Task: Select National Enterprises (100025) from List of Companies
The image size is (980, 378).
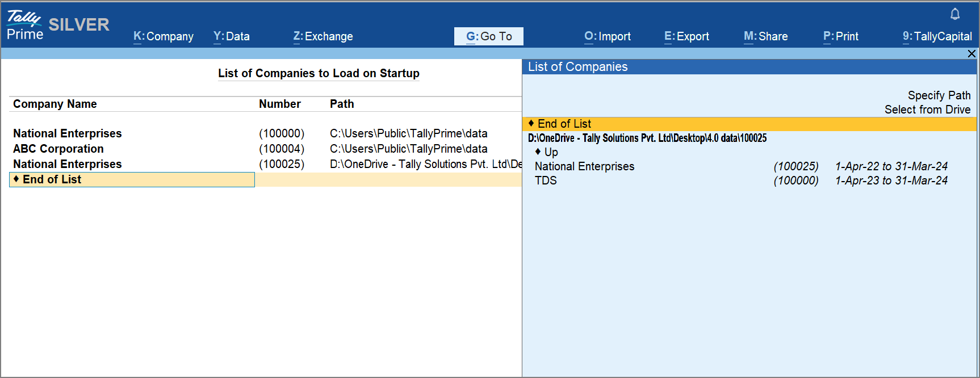Action: coord(749,166)
